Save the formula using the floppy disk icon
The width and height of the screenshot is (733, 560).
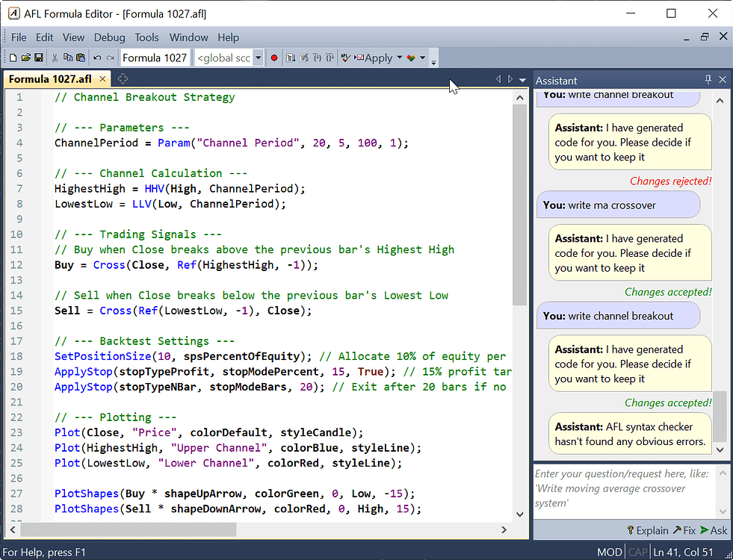tap(38, 57)
